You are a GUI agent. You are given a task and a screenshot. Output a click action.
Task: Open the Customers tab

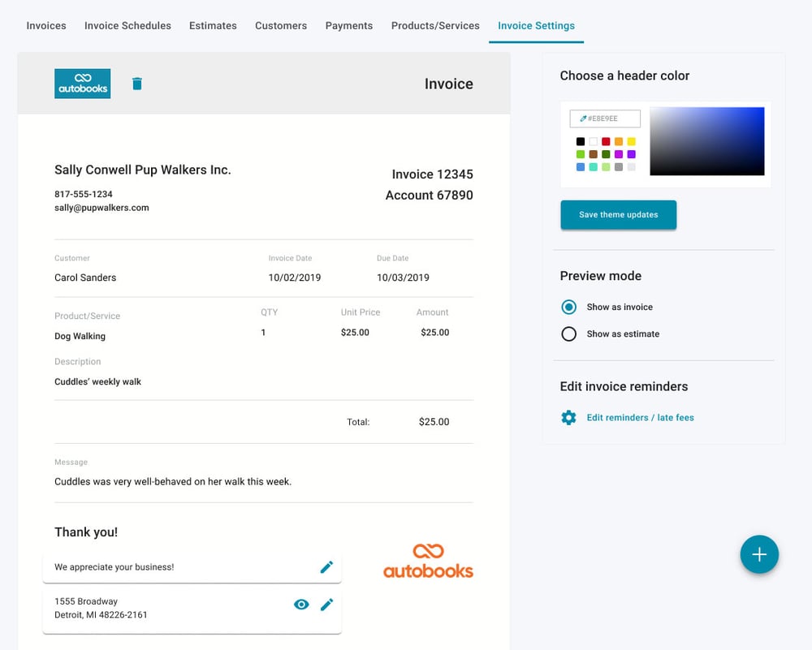pos(281,25)
